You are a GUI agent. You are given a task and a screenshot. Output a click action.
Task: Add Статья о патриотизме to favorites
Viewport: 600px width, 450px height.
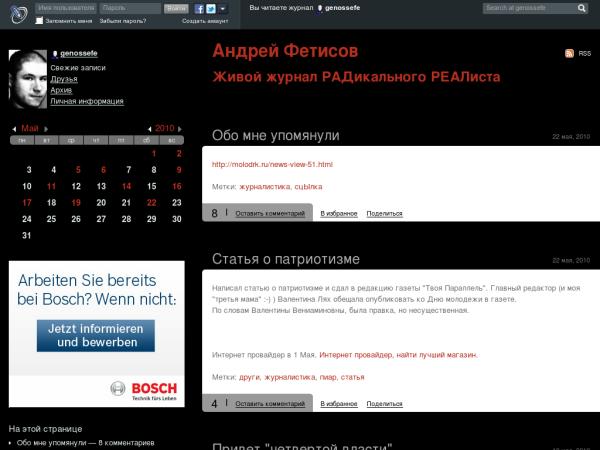[339, 404]
